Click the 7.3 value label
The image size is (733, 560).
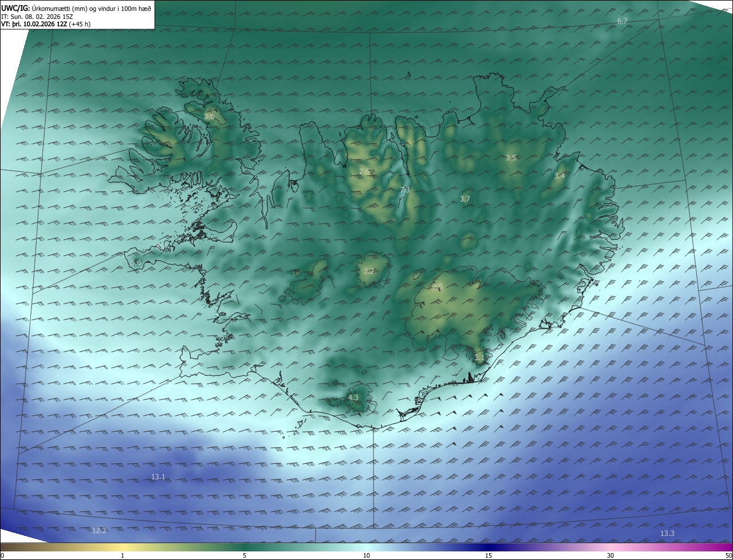point(405,190)
